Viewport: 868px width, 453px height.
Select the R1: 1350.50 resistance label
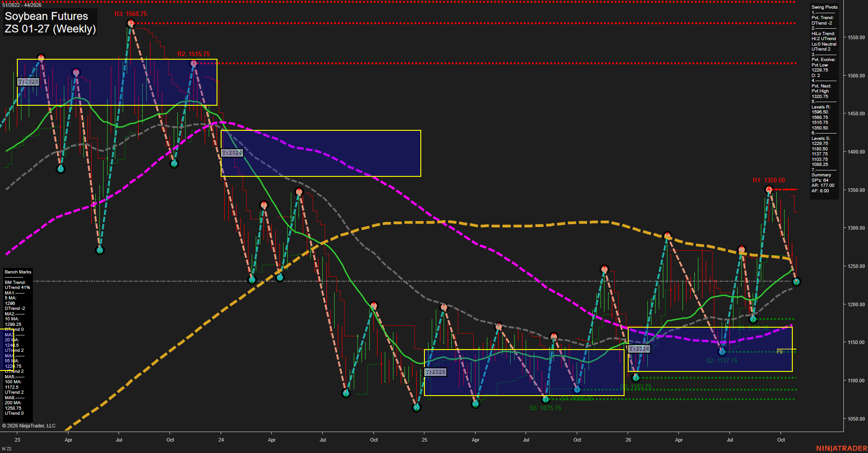coord(769,180)
